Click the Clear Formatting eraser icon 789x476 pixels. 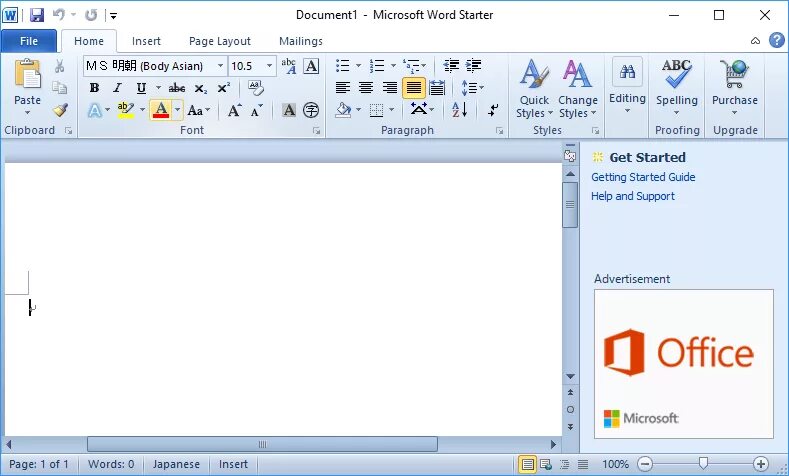point(256,88)
